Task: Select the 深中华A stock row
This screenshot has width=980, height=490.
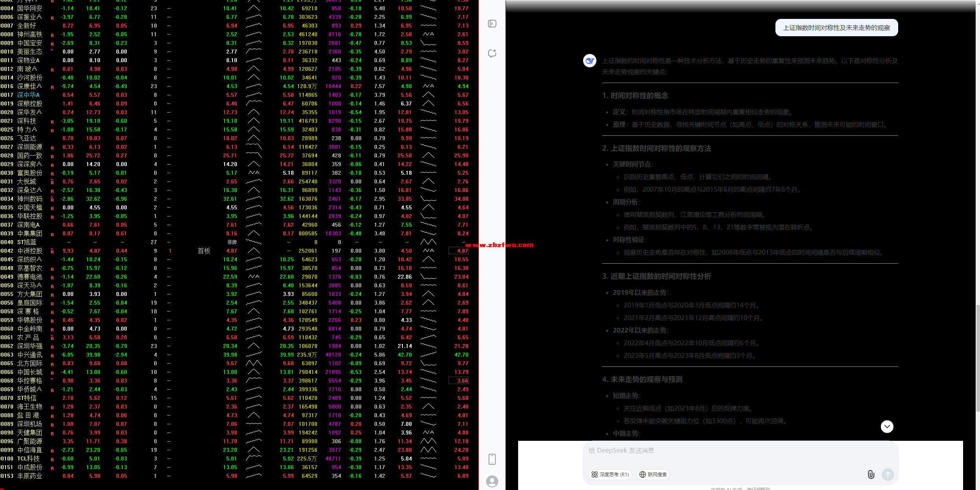Action: click(28, 95)
